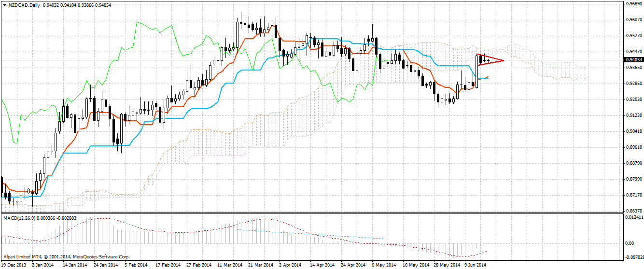644x269 pixels.
Task: Click the '2 Apr 2014' date label
Action: (290, 265)
